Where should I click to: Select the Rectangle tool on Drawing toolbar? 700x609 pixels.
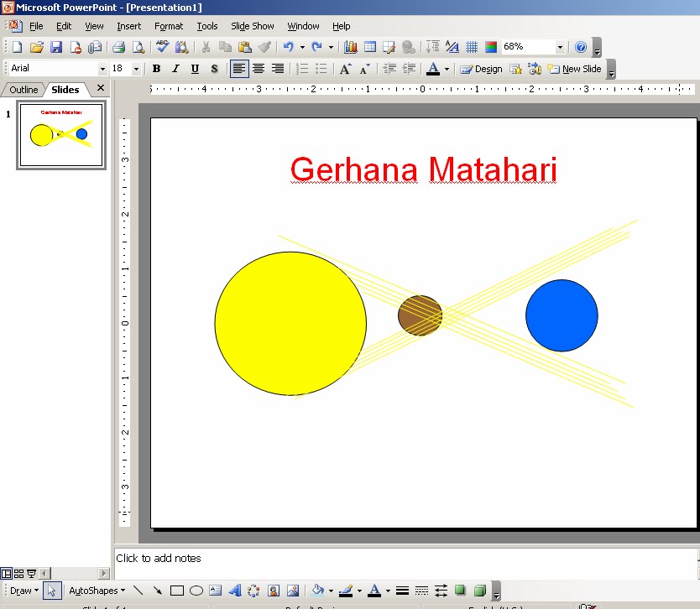point(178,591)
